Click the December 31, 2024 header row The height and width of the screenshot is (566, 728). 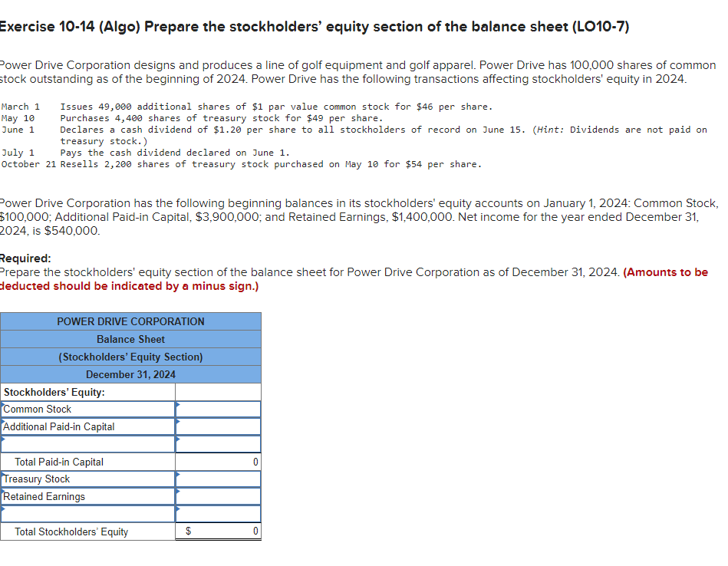[x=130, y=374]
